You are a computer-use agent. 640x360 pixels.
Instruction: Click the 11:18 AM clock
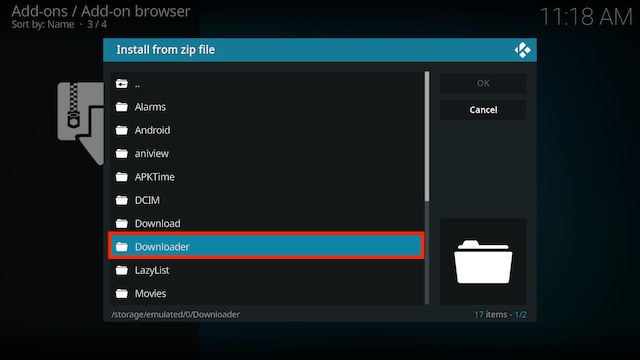(x=586, y=17)
